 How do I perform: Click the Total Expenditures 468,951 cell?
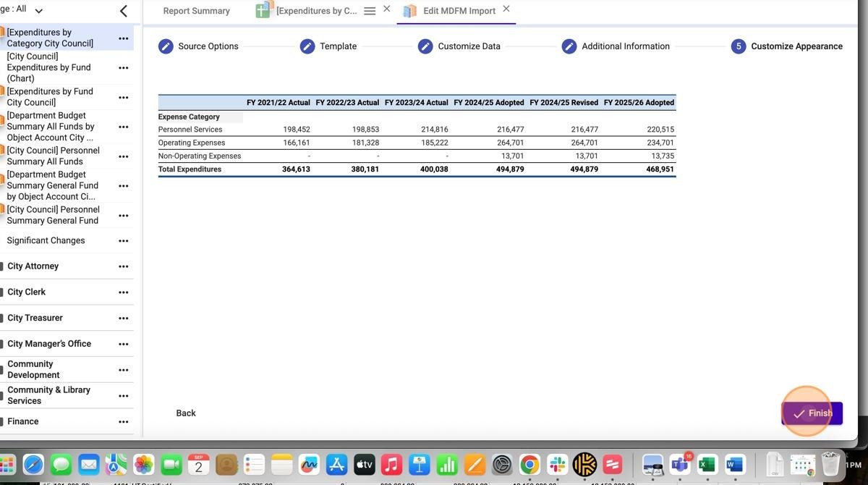(660, 169)
